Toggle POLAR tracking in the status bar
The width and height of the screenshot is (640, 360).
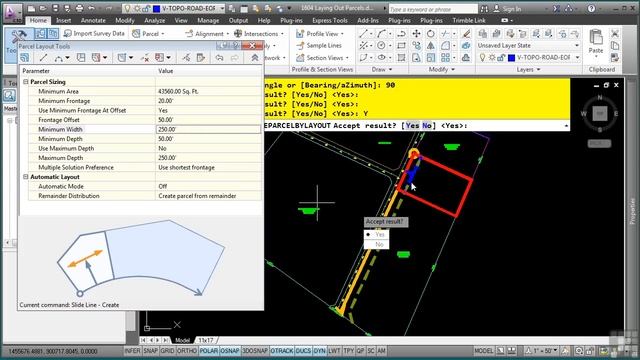click(x=209, y=351)
